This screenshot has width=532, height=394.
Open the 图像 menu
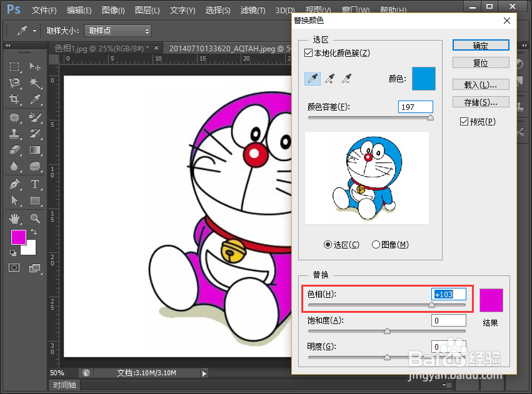point(113,10)
